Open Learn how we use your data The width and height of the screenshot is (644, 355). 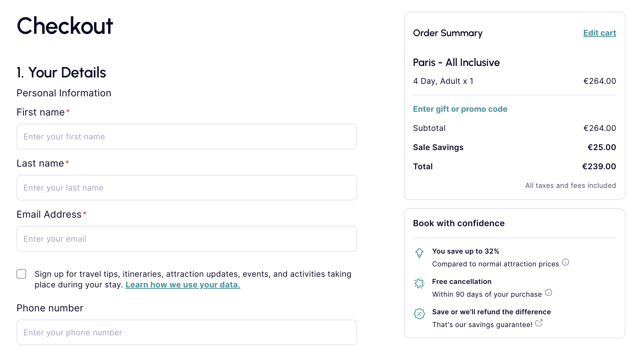[x=183, y=285]
